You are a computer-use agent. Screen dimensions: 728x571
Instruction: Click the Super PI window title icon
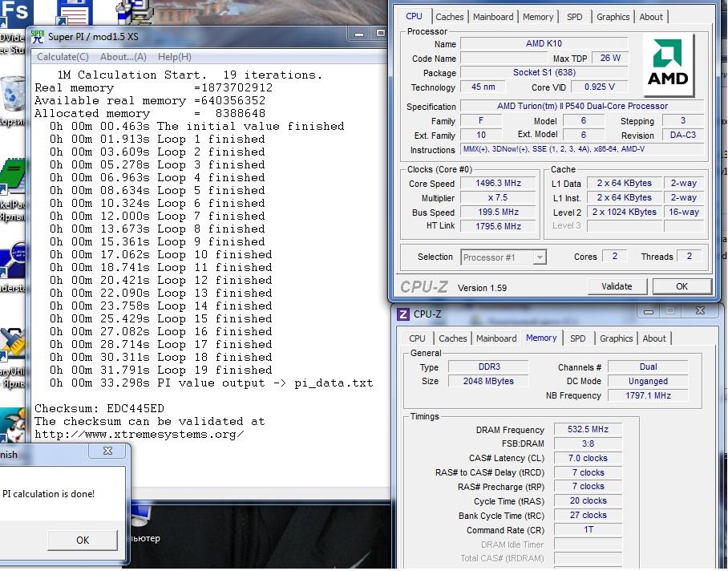tap(37, 36)
